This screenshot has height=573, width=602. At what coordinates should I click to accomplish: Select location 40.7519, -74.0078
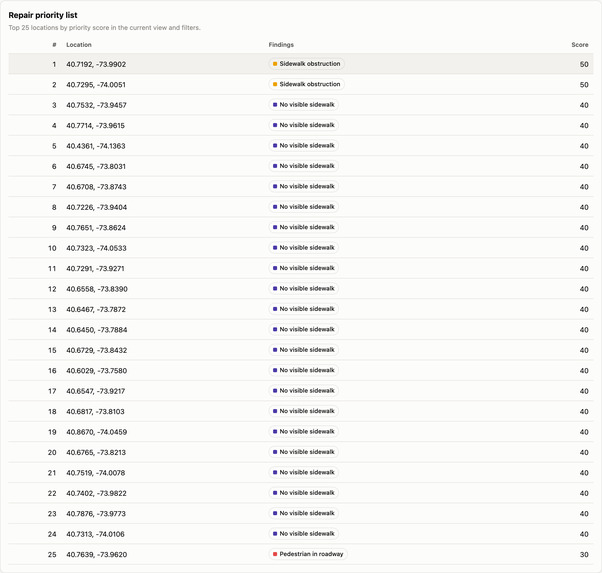coord(96,473)
